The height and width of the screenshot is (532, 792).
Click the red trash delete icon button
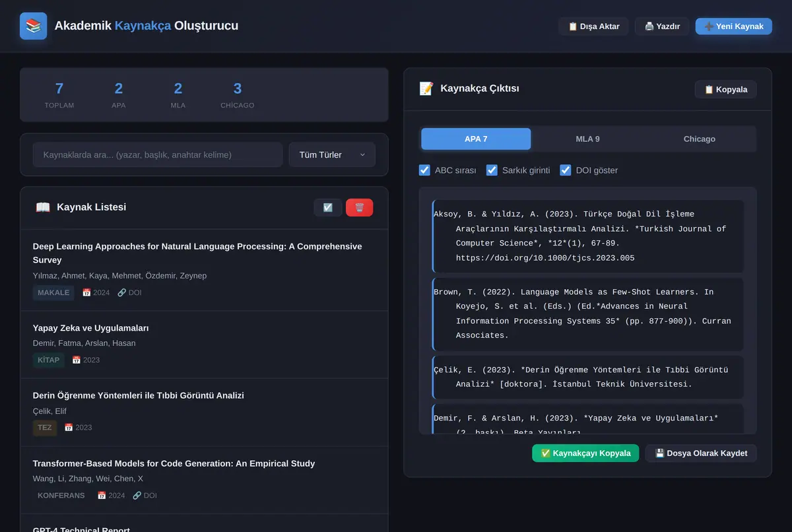[360, 207]
